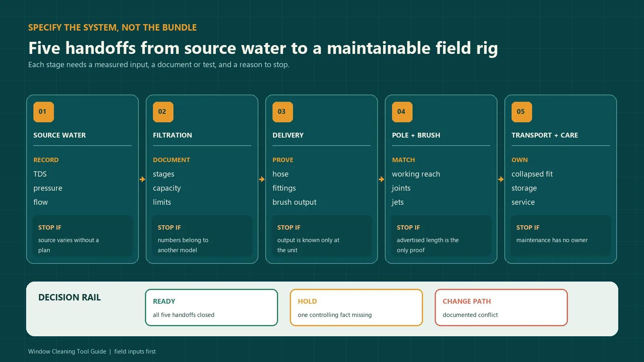Click 'source varies without a plan' stop box

coord(83,236)
